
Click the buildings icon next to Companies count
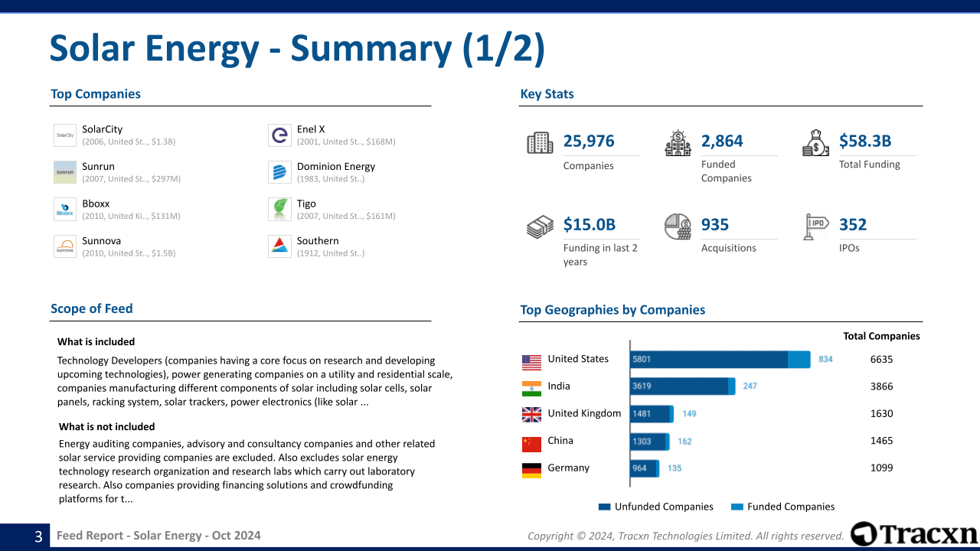[539, 142]
